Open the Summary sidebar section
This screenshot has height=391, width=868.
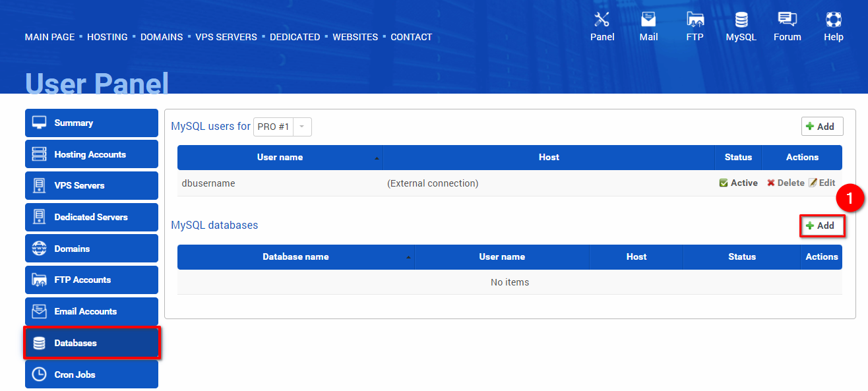click(x=92, y=123)
